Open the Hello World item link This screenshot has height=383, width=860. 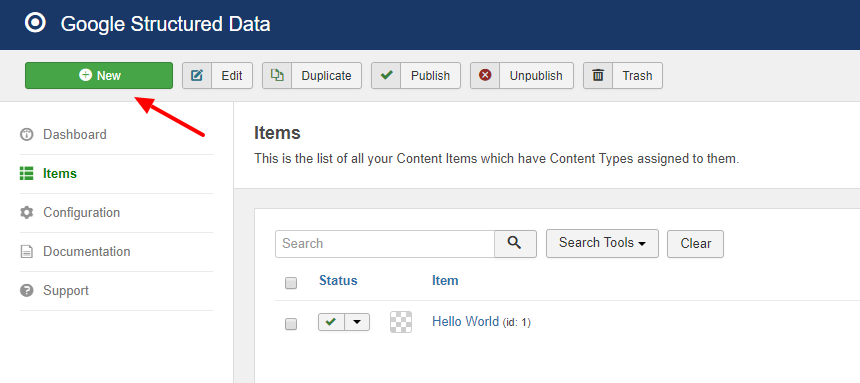click(x=466, y=322)
